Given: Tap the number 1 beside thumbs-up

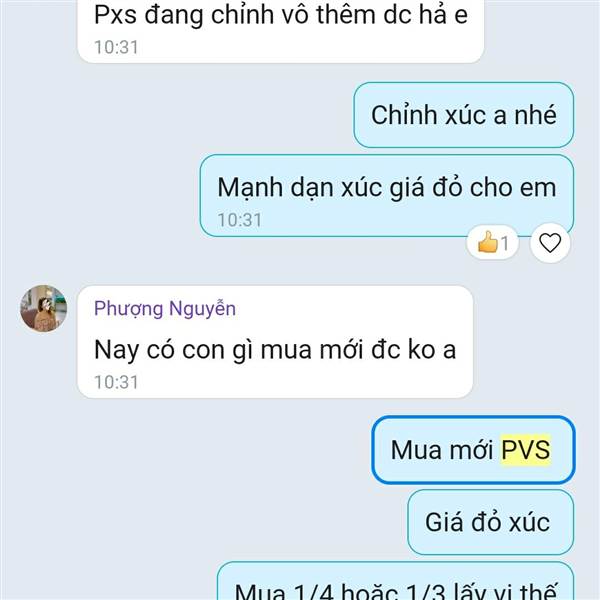Looking at the screenshot, I should (505, 243).
